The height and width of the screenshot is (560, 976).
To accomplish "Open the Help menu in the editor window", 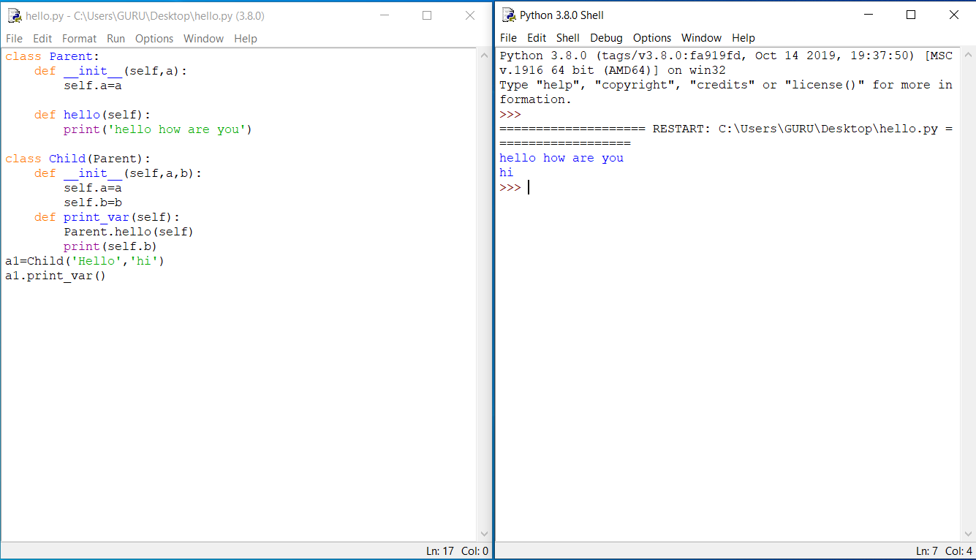I will click(x=245, y=38).
